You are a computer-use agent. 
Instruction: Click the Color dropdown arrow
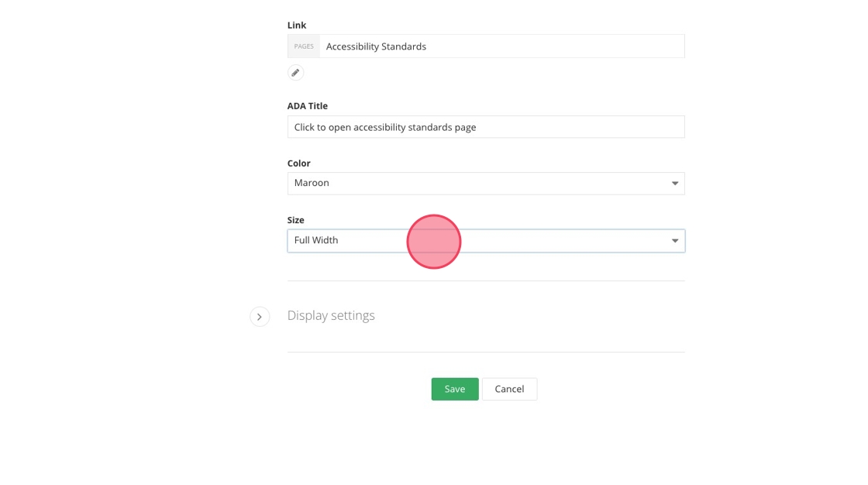(x=675, y=184)
